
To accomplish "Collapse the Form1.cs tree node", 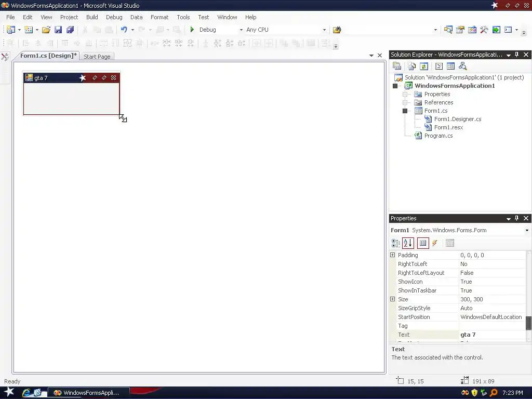I will tap(405, 111).
